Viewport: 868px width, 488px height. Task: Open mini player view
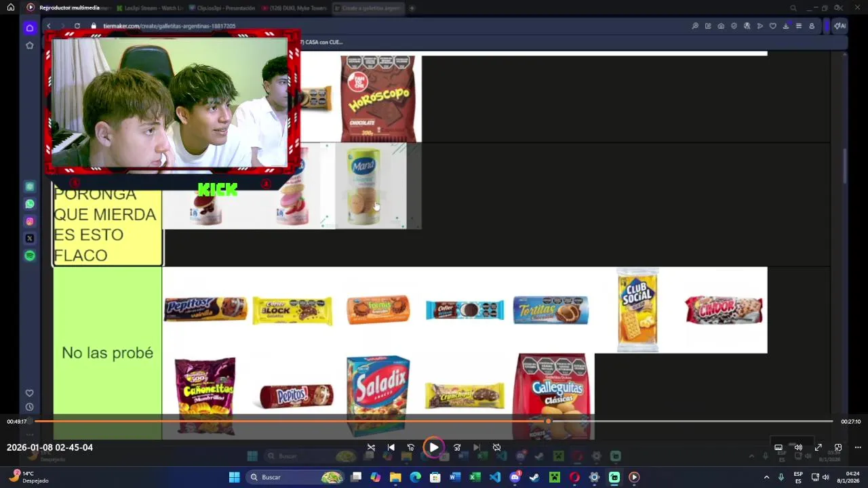click(838, 447)
